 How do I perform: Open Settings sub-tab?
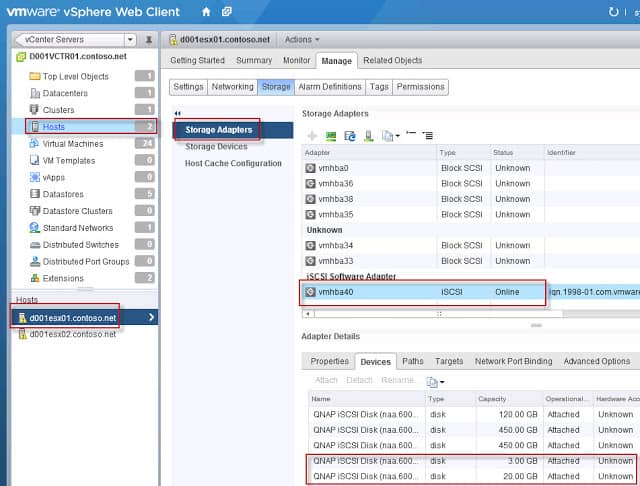pos(188,87)
